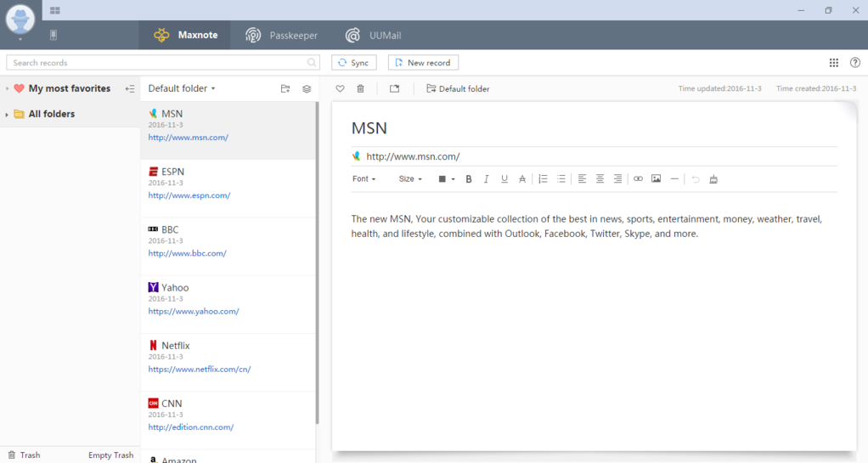Click the MSN title field in editor

click(x=594, y=128)
